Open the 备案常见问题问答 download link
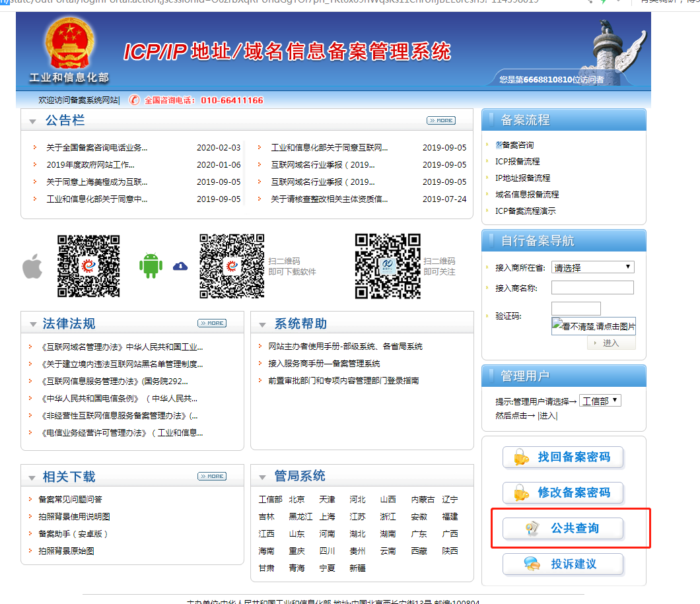Viewport: 700px width, 604px height. click(x=70, y=499)
